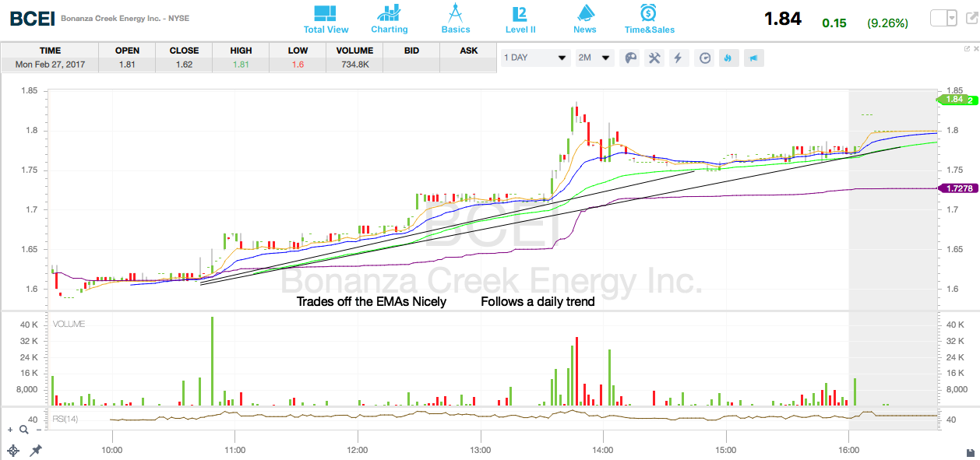This screenshot has height=460, width=980.
Task: Click the gauge clock icon
Action: (x=705, y=58)
